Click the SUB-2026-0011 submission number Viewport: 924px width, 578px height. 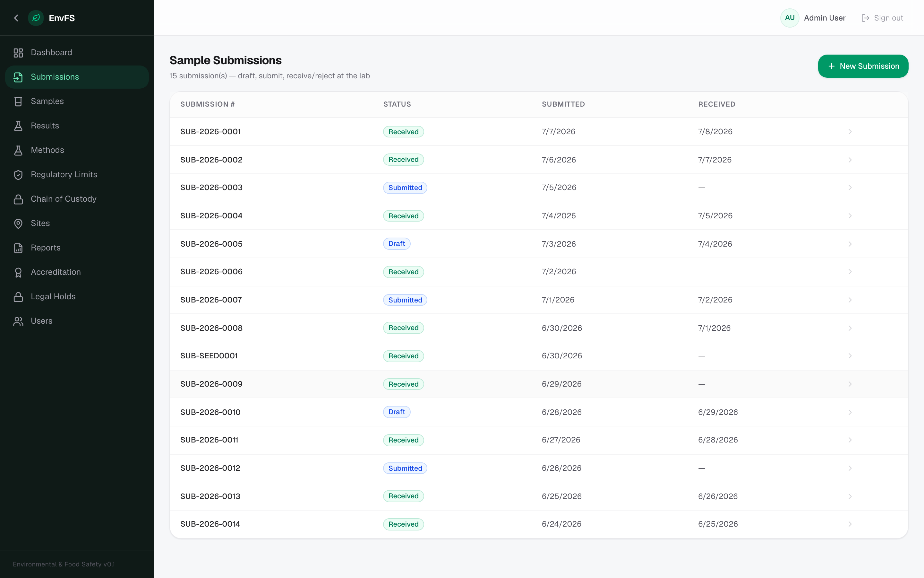209,440
